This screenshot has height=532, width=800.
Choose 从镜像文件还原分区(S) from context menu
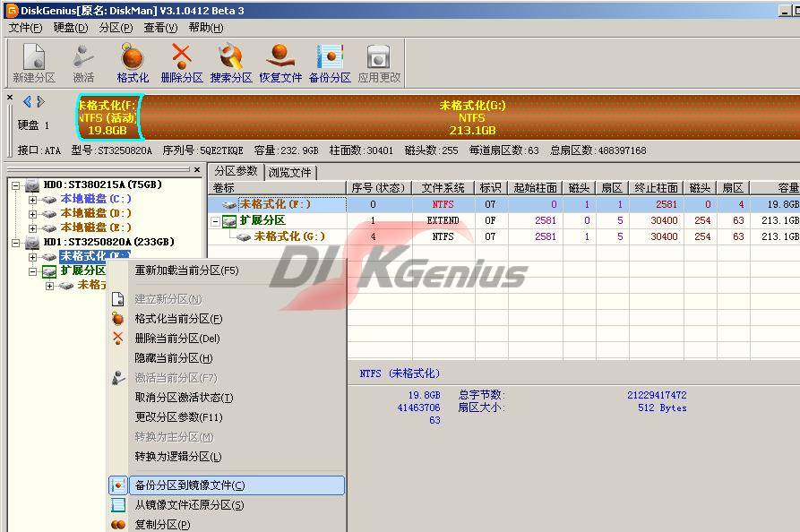click(x=227, y=505)
